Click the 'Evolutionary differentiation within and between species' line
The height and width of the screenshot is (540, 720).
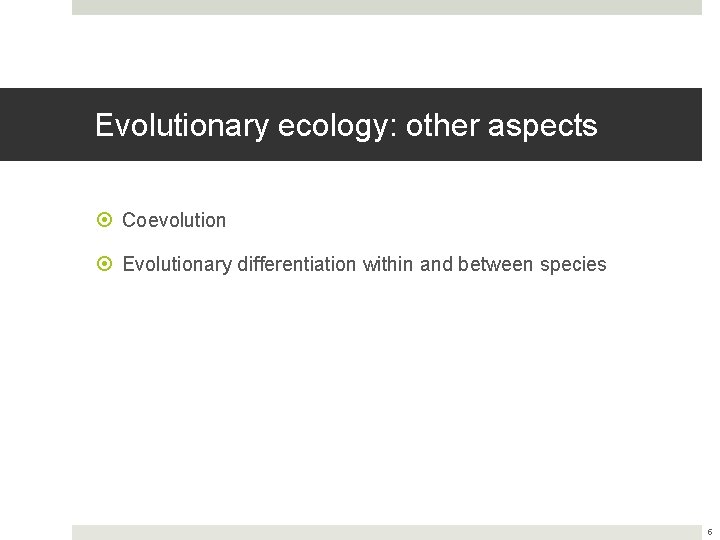point(364,264)
